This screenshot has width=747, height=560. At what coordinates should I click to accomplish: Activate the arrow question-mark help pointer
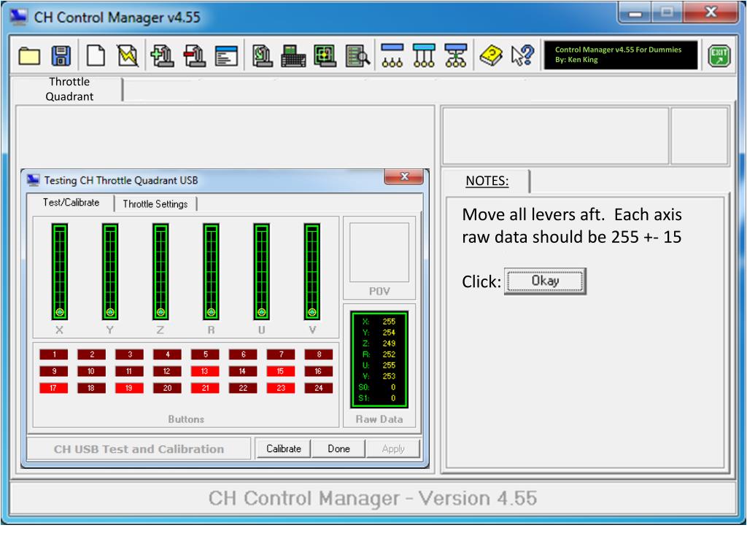(522, 55)
